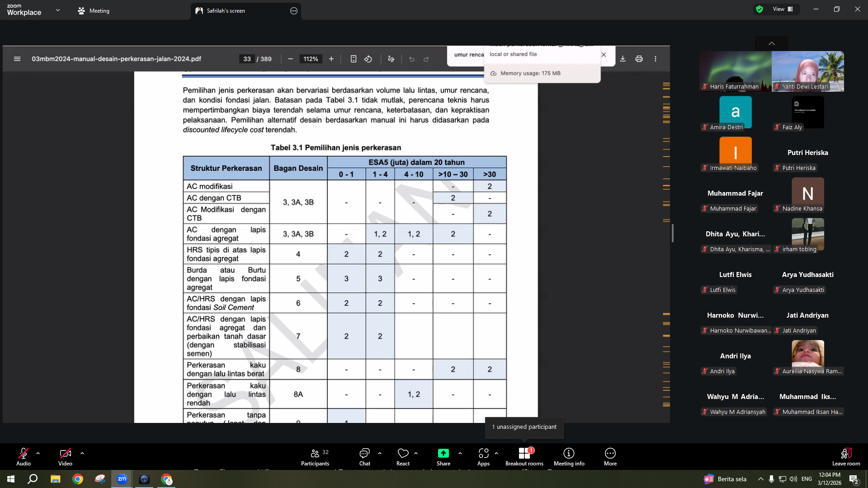Open the View layout menu
Image resolution: width=868 pixels, height=488 pixels.
(783, 9)
